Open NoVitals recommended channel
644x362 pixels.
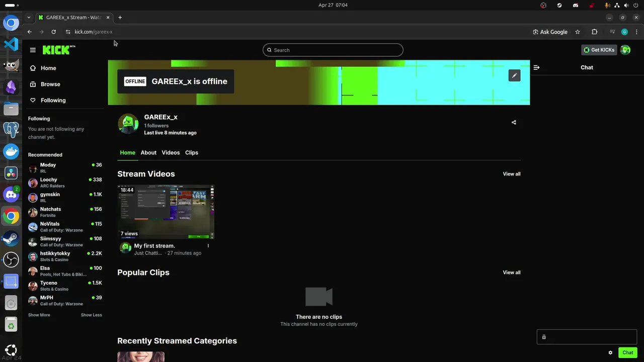(x=65, y=227)
